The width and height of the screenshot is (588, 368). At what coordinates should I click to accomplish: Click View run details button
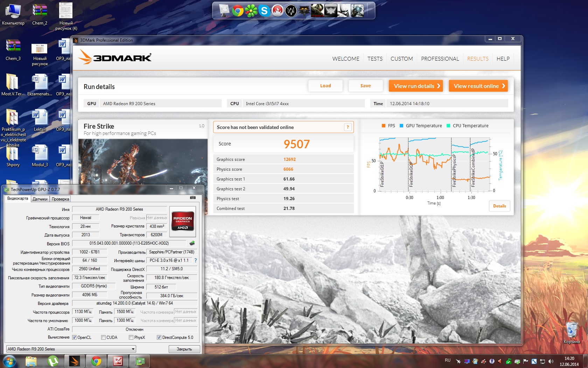coord(416,86)
